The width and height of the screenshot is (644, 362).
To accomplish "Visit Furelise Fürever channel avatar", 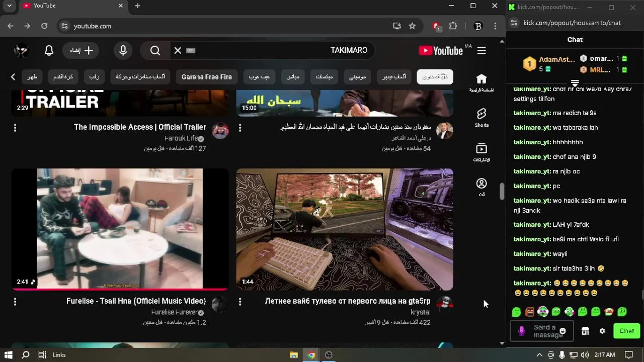I will click(220, 304).
